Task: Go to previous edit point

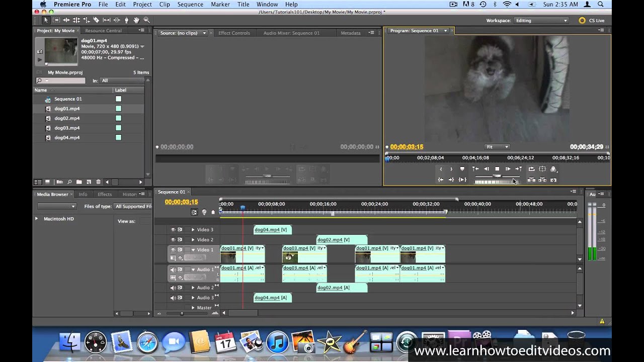Action: [x=475, y=169]
